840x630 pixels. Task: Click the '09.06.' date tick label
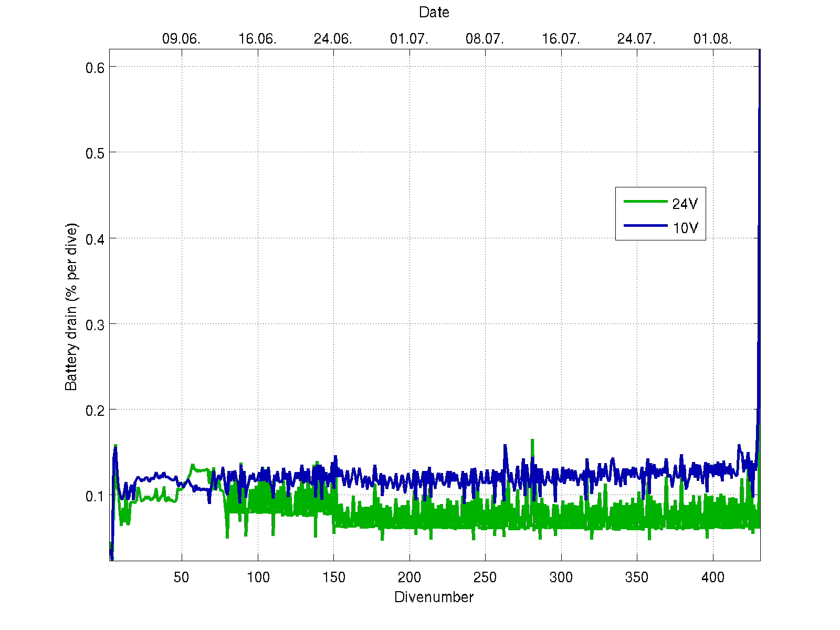pos(182,39)
